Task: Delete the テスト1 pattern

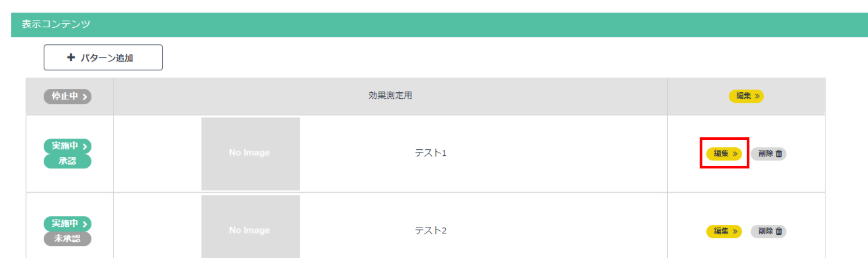Action: 769,153
